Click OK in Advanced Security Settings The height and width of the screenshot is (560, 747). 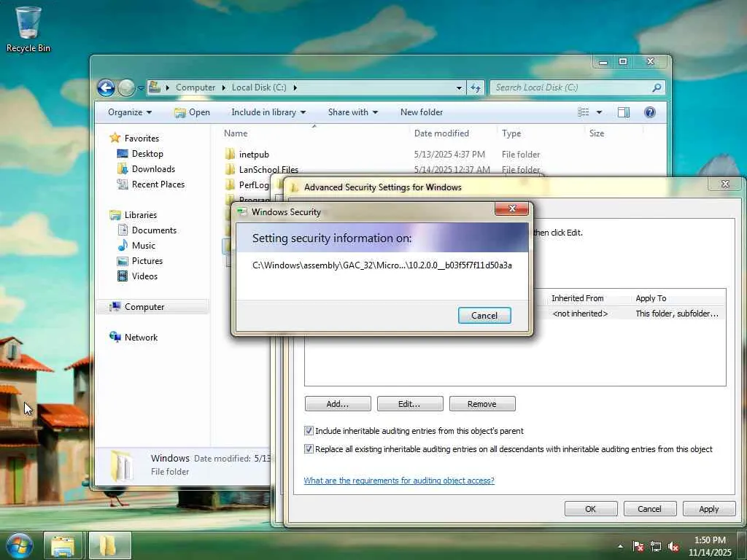(x=591, y=508)
